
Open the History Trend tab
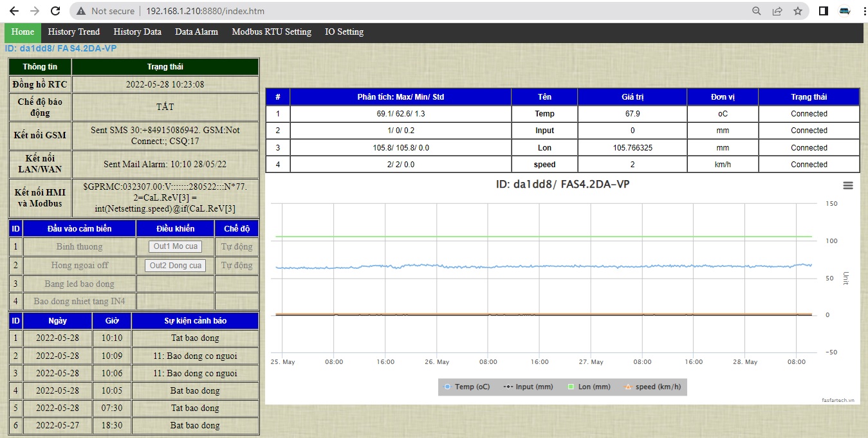pyautogui.click(x=74, y=32)
